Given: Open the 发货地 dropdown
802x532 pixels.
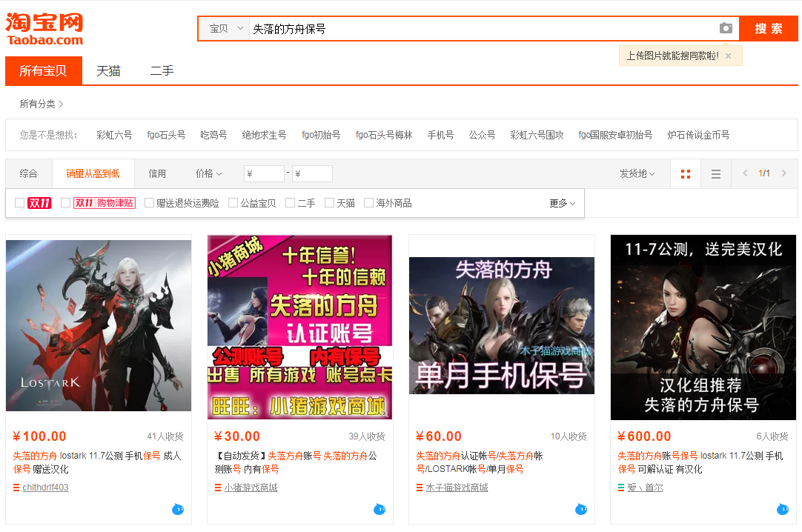Looking at the screenshot, I should point(637,174).
